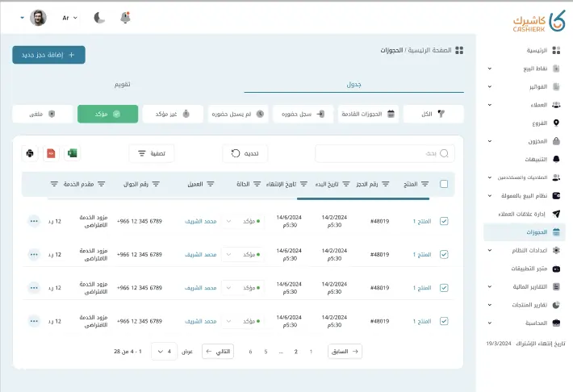Open the notifications bell in the top bar
Screen dimensions: 573x392
click(x=125, y=18)
